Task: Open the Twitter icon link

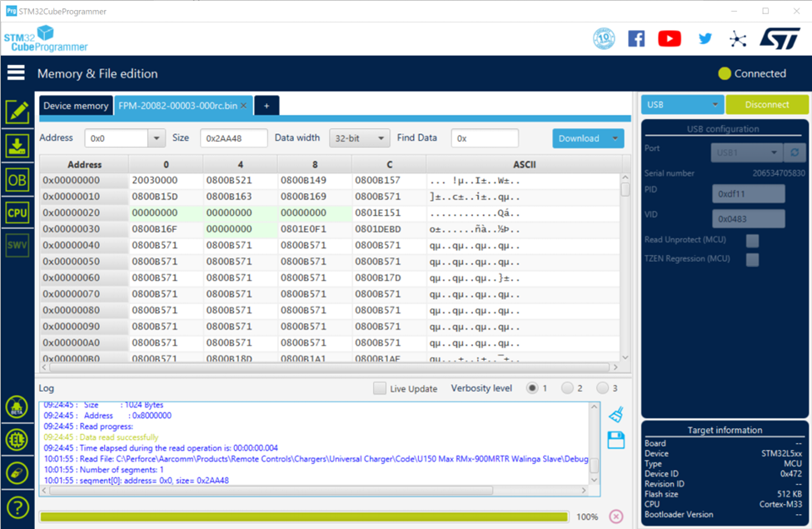Action: [705, 38]
